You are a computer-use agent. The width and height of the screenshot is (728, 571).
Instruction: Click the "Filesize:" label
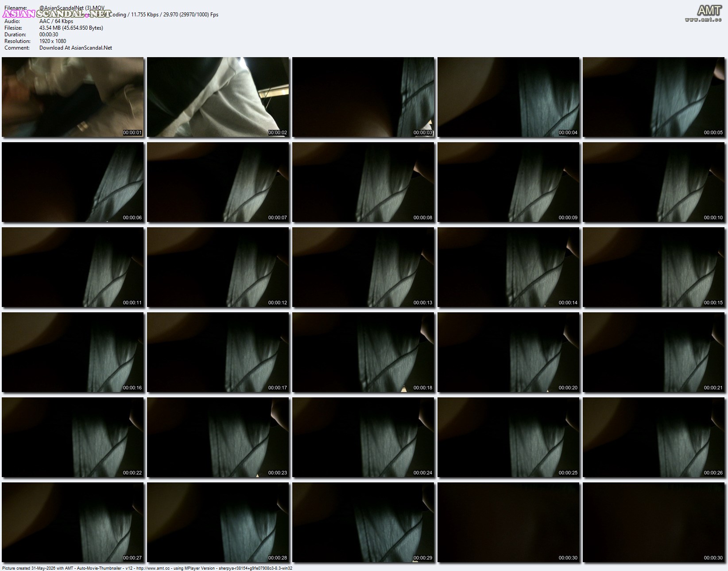coord(13,28)
